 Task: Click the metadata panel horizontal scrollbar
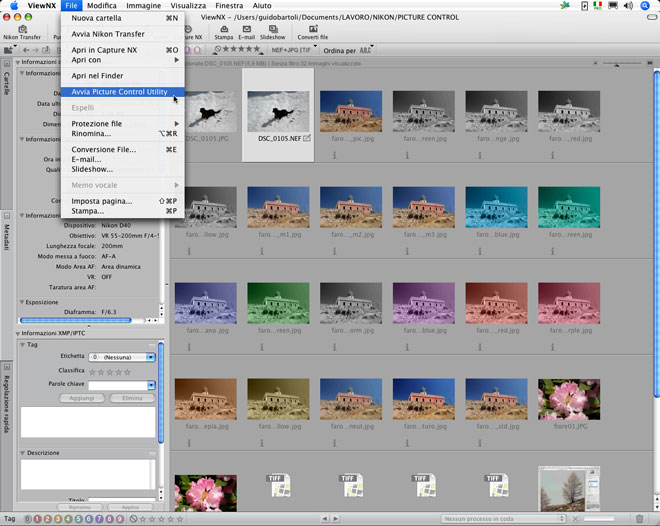tap(76, 321)
